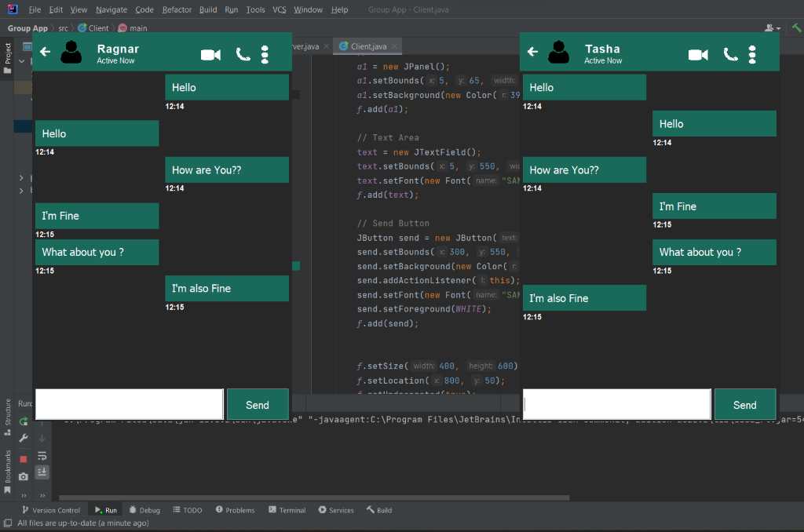Open the Refactor menu
Viewport: 804px width, 532px height.
tap(177, 9)
